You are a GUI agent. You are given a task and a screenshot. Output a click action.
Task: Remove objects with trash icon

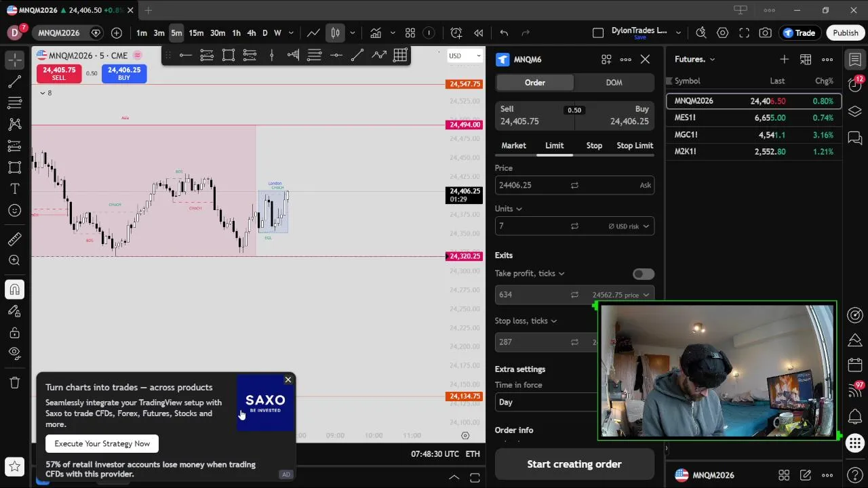(x=14, y=383)
